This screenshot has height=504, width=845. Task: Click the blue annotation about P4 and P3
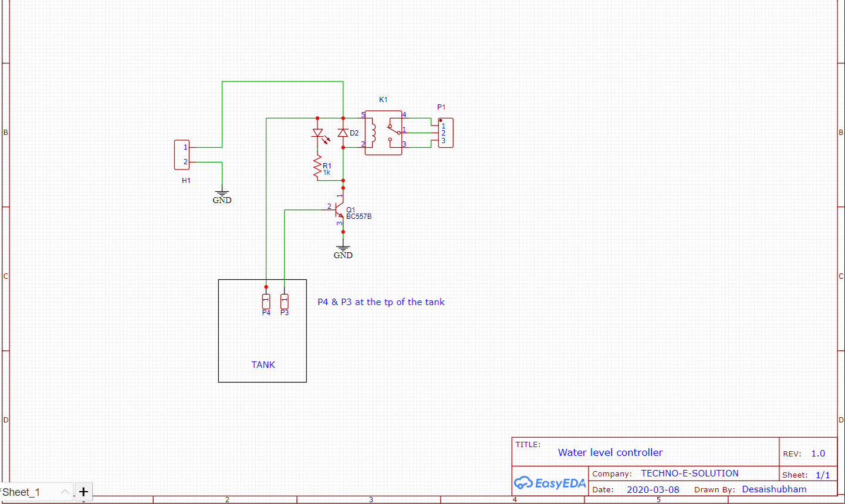click(380, 302)
